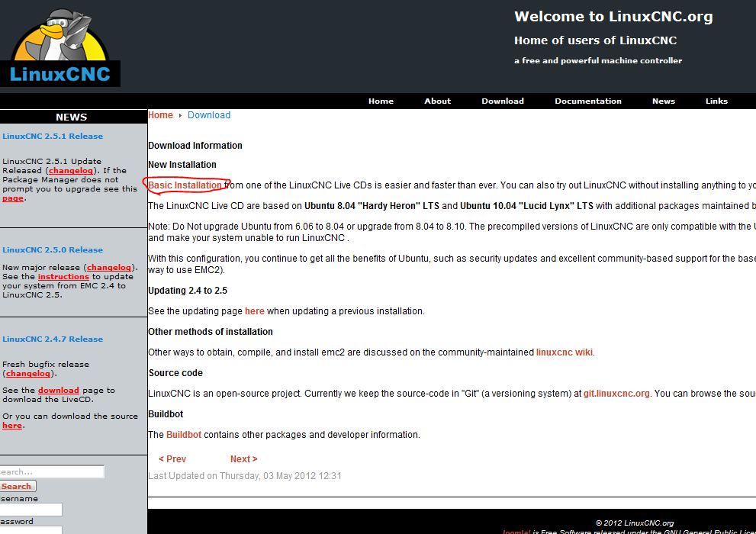Open the Links menu item
This screenshot has width=756, height=534.
point(716,101)
